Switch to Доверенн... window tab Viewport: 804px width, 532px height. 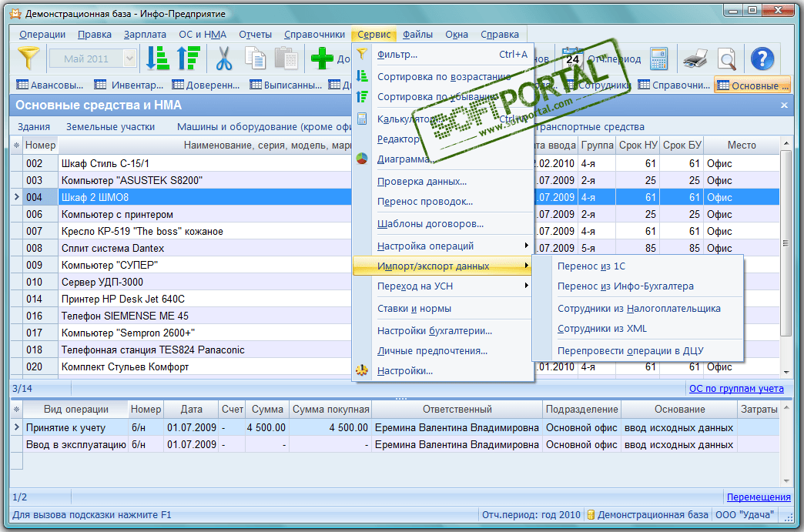pos(206,85)
